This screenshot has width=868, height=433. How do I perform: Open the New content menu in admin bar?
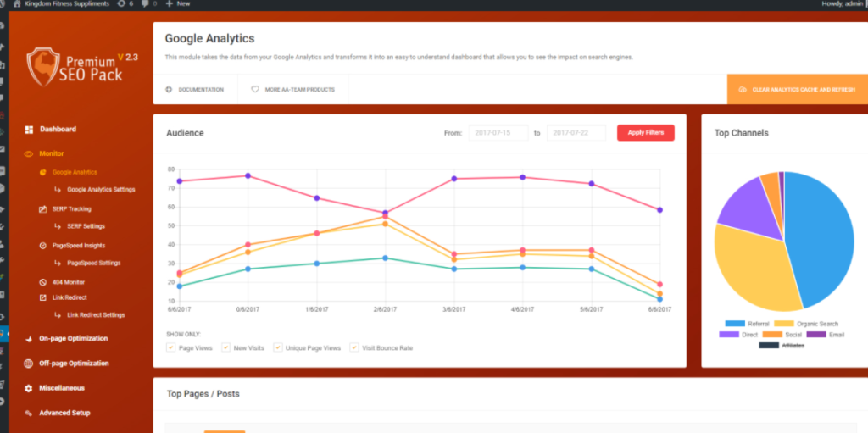[178, 3]
